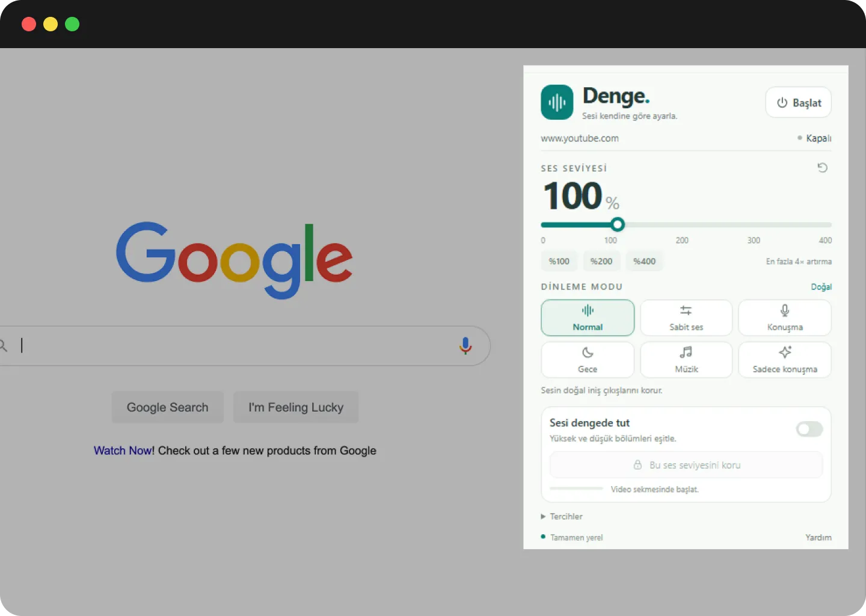Select the Normal listening mode
Viewport: 866px width, 616px height.
pos(588,318)
